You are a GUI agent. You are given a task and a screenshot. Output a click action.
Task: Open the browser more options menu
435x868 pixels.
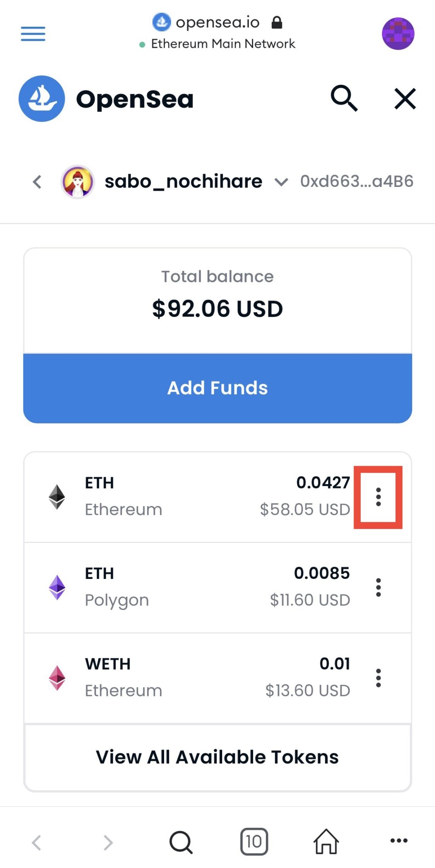click(x=399, y=841)
